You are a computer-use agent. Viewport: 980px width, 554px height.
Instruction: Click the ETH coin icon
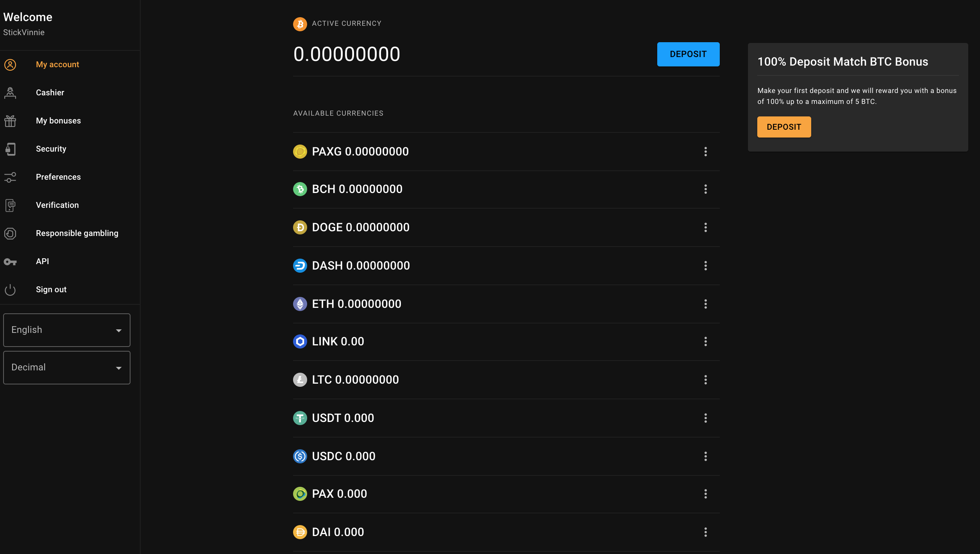click(x=300, y=304)
